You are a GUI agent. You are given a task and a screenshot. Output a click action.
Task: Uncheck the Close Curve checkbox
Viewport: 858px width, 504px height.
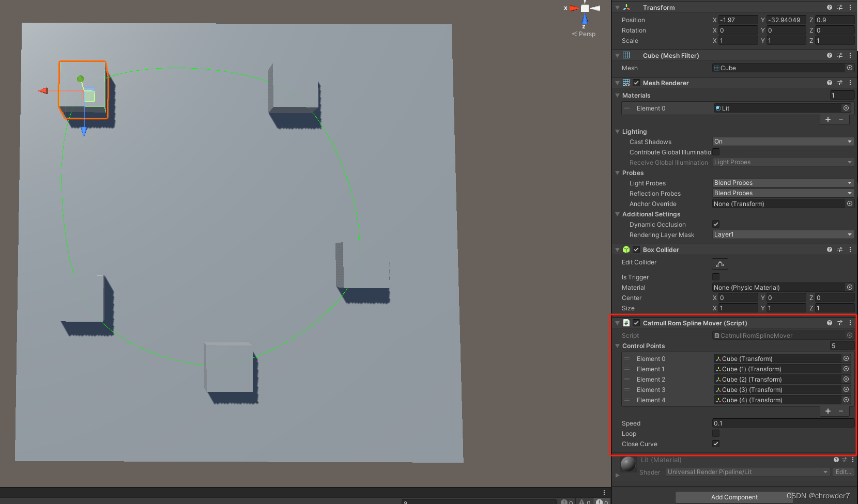coord(715,444)
